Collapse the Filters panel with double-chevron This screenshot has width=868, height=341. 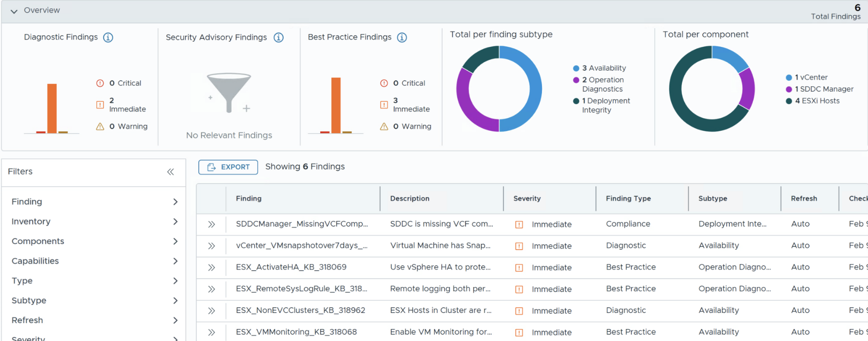171,172
